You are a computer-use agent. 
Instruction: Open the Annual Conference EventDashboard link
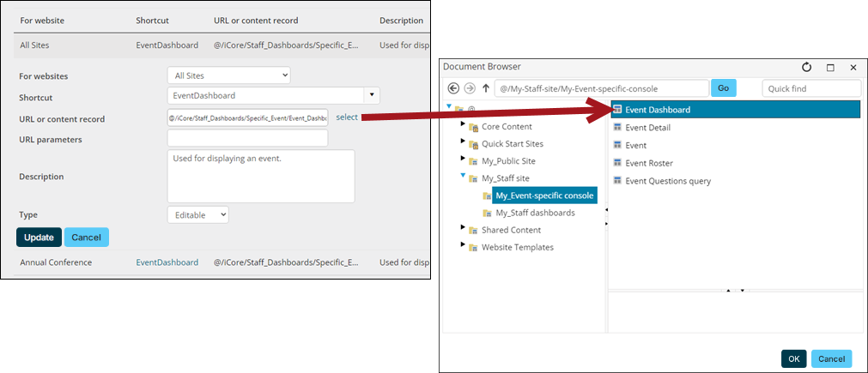167,262
